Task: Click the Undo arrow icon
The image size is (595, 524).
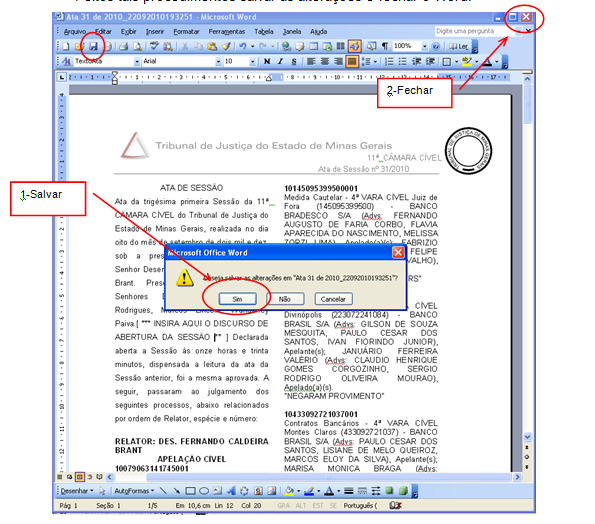Action: click(x=242, y=46)
